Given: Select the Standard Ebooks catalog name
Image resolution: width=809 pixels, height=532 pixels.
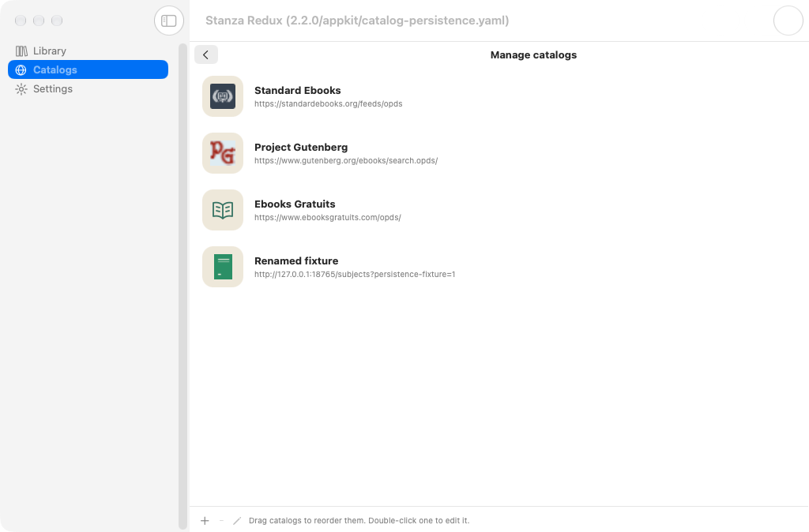Looking at the screenshot, I should 297,90.
